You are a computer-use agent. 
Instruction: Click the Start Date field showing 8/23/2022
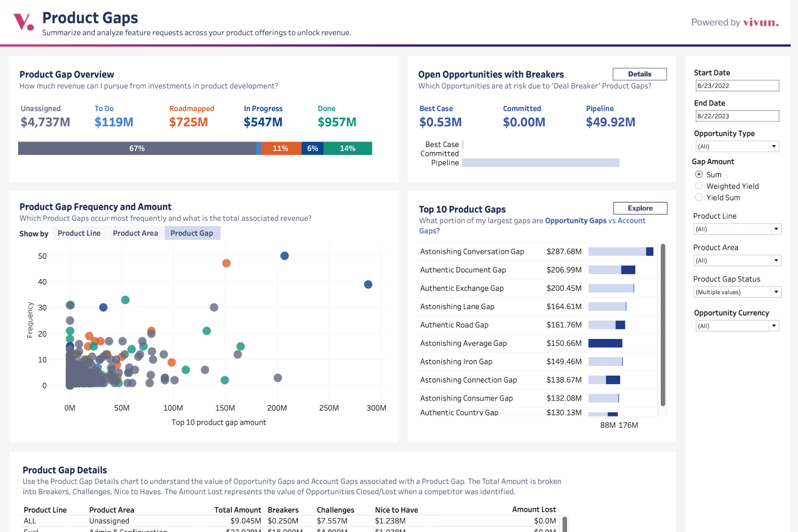click(x=737, y=86)
